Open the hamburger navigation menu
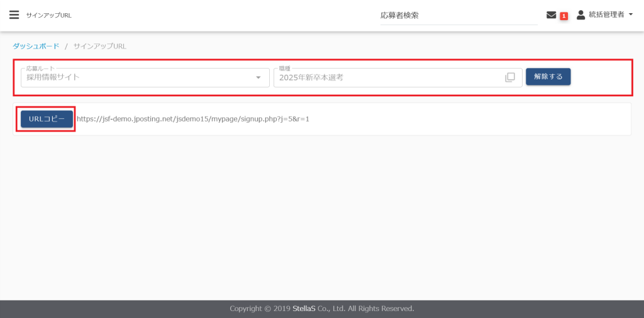The width and height of the screenshot is (644, 318). coord(14,15)
